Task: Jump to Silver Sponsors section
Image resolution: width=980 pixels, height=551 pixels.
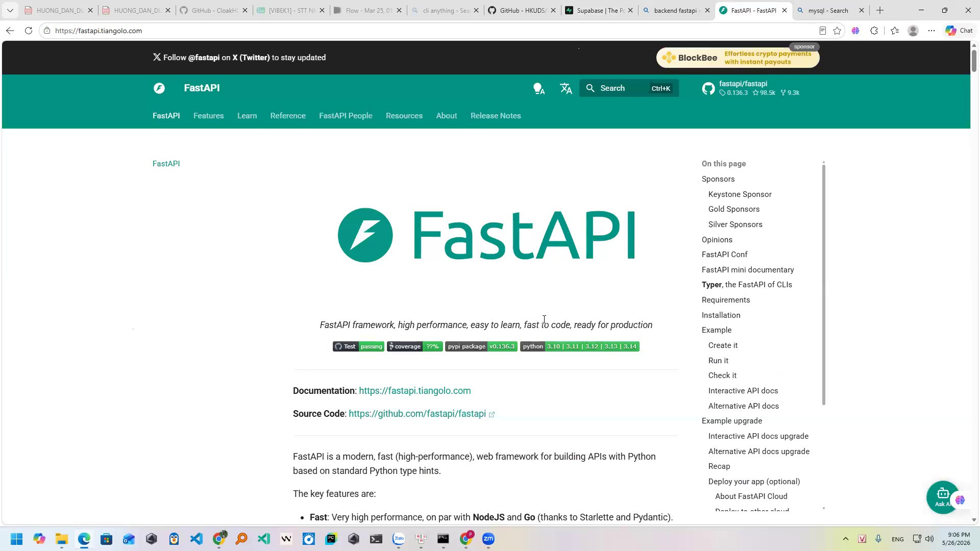Action: coord(735,224)
